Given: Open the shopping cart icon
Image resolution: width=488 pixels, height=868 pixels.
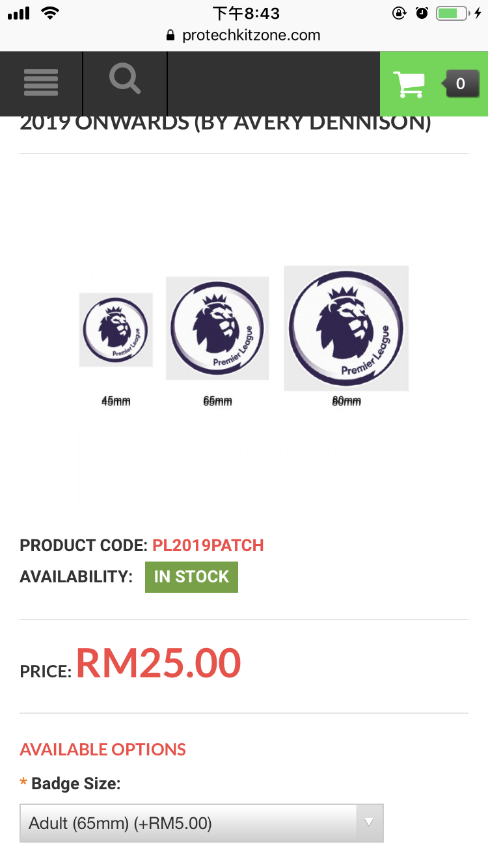Looking at the screenshot, I should pyautogui.click(x=409, y=84).
